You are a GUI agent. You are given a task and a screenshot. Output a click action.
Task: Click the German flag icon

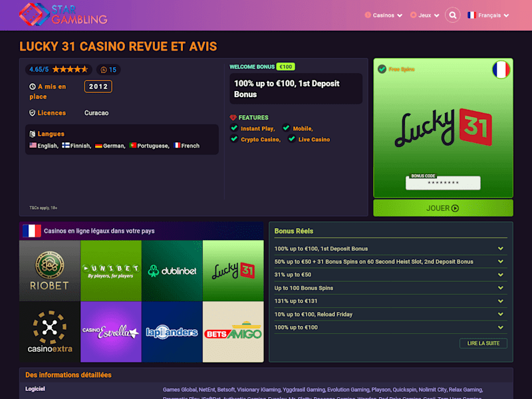pos(98,146)
